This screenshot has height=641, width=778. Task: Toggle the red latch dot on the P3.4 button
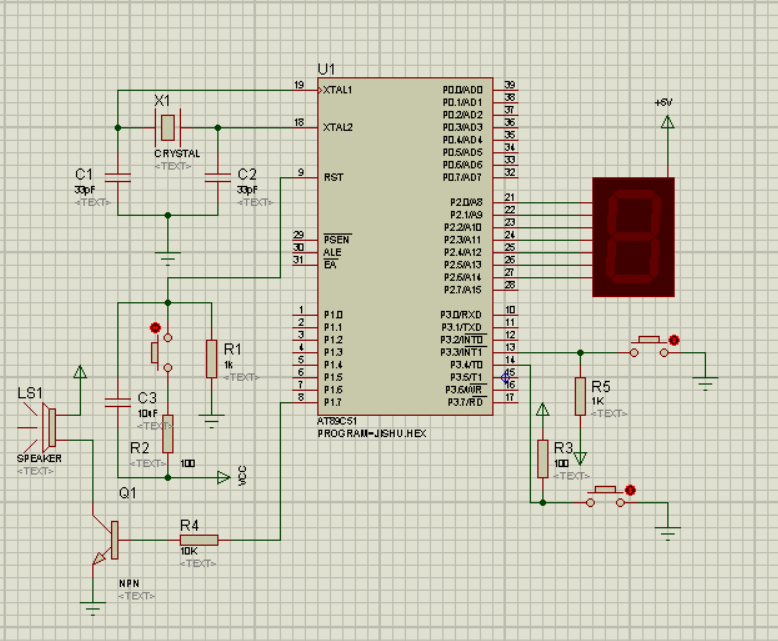click(x=630, y=490)
